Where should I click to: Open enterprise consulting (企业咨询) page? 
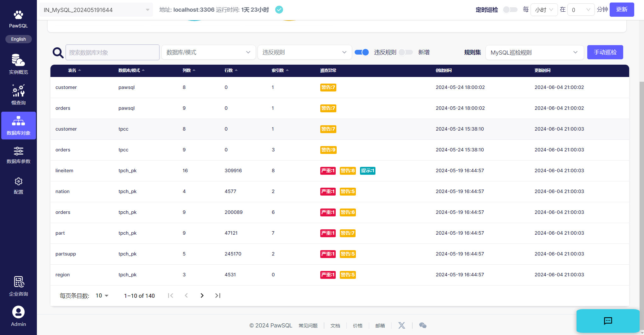(18, 286)
